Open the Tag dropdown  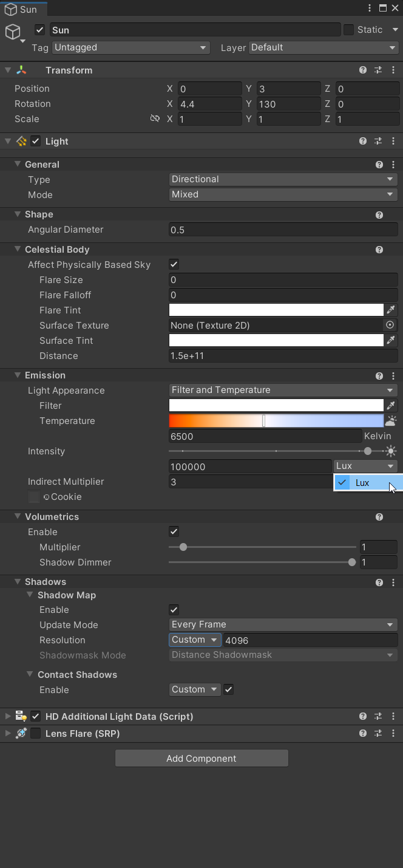point(130,47)
